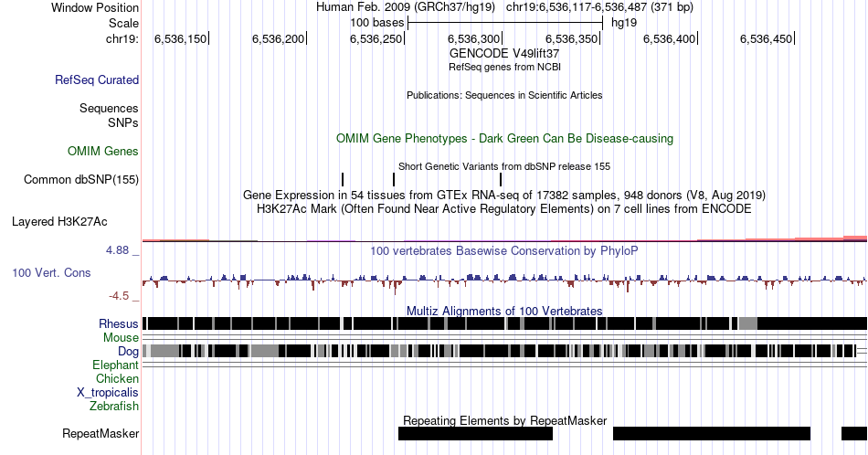Click the leftmost dbSNP variant marker
The height and width of the screenshot is (455, 868).
343,179
